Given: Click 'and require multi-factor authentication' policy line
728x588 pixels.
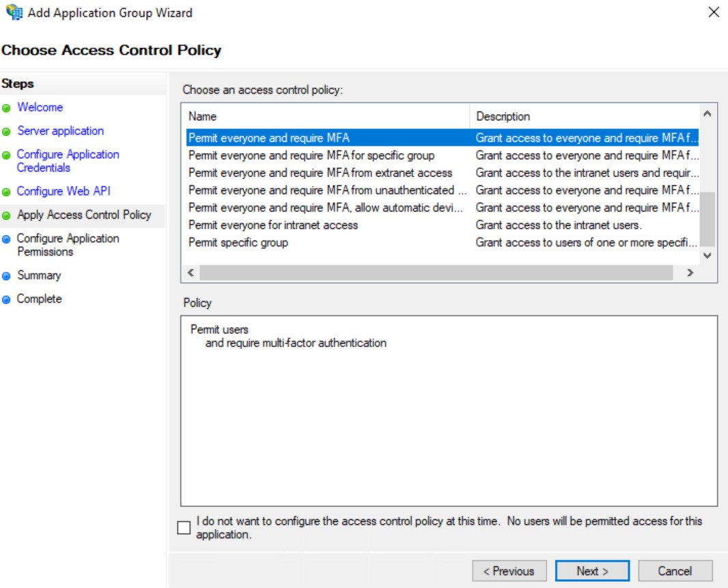Looking at the screenshot, I should tap(296, 343).
